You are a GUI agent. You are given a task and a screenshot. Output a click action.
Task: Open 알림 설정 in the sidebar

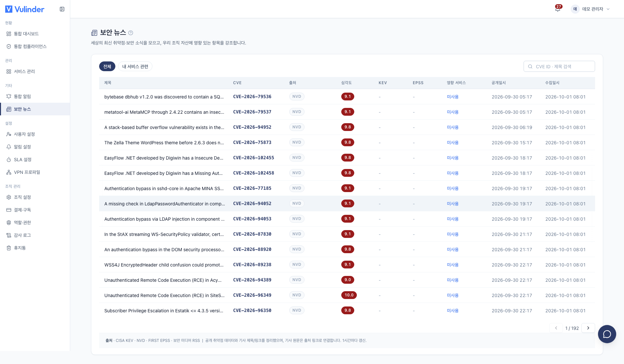tap(35, 147)
